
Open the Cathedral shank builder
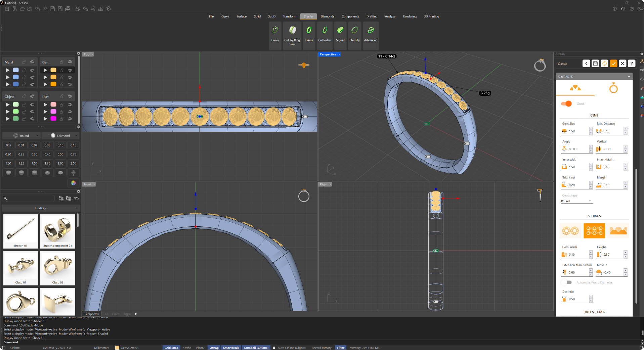click(325, 36)
